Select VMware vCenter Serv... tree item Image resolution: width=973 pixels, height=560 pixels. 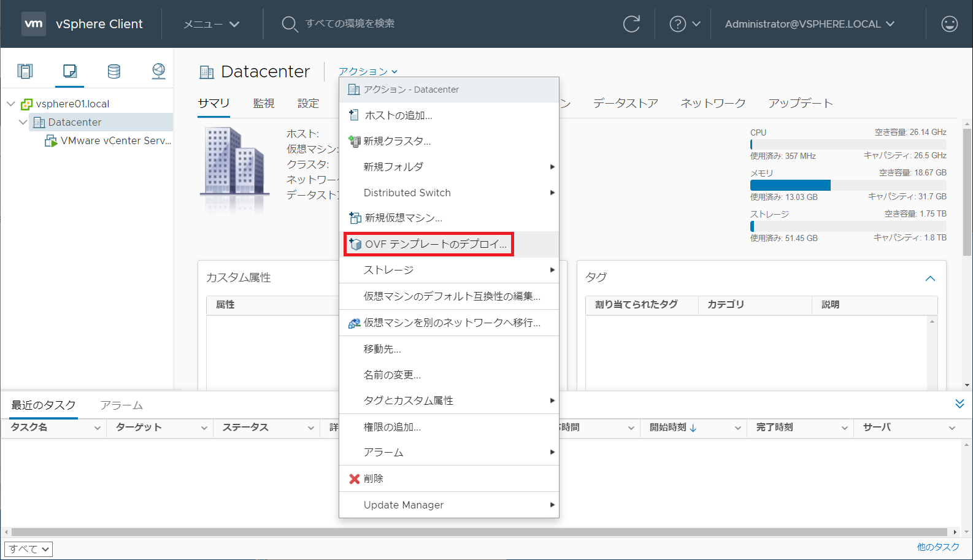115,140
